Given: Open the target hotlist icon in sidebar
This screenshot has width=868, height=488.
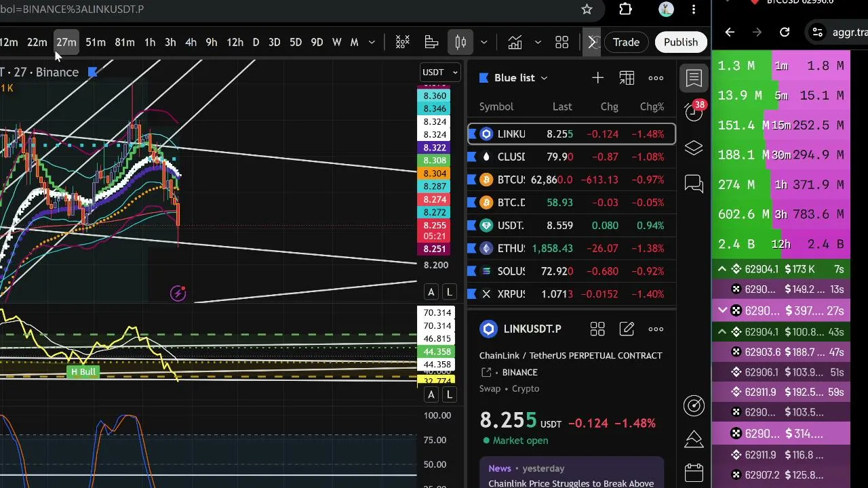Looking at the screenshot, I should (x=694, y=405).
